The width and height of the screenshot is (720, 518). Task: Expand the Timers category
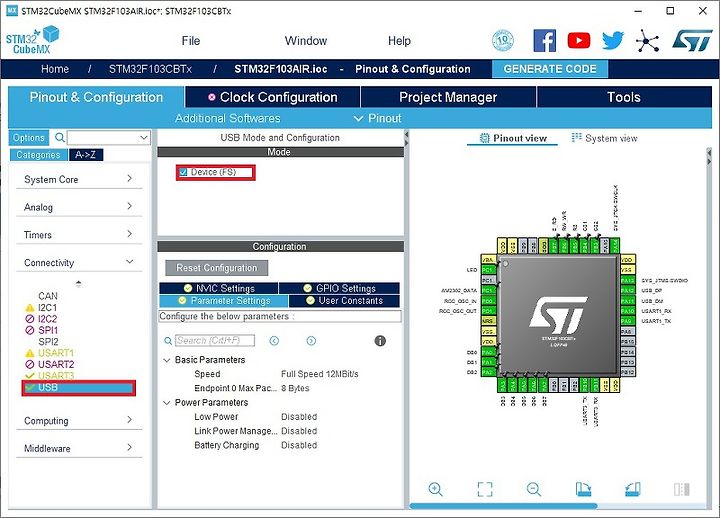coord(79,234)
